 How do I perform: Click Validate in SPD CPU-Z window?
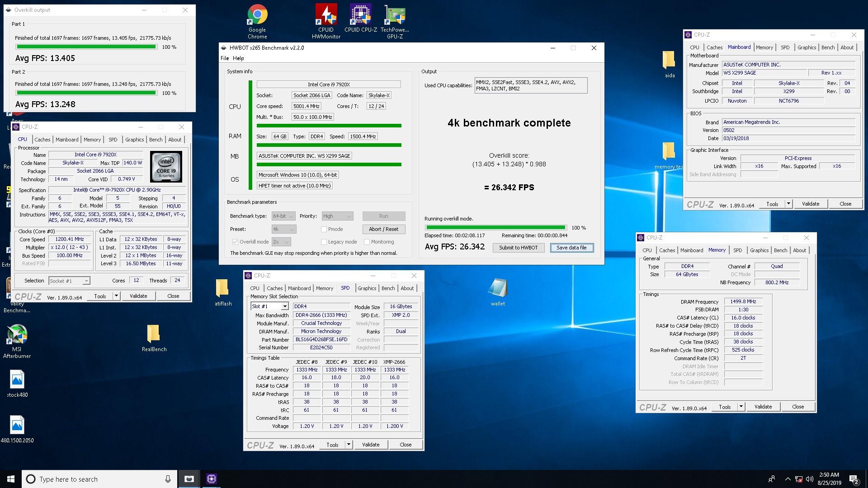[371, 445]
